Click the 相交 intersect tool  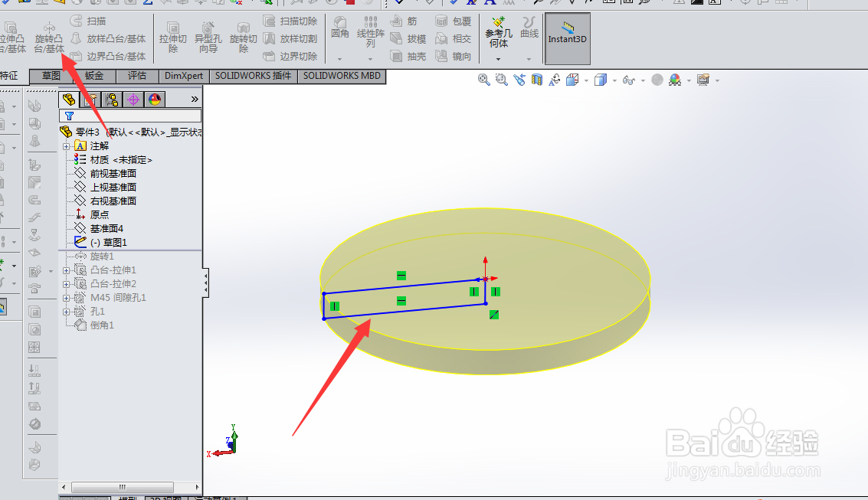[x=453, y=39]
